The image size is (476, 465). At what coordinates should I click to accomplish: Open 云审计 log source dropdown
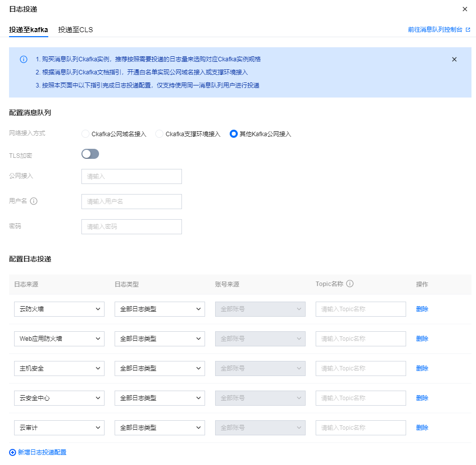click(59, 428)
